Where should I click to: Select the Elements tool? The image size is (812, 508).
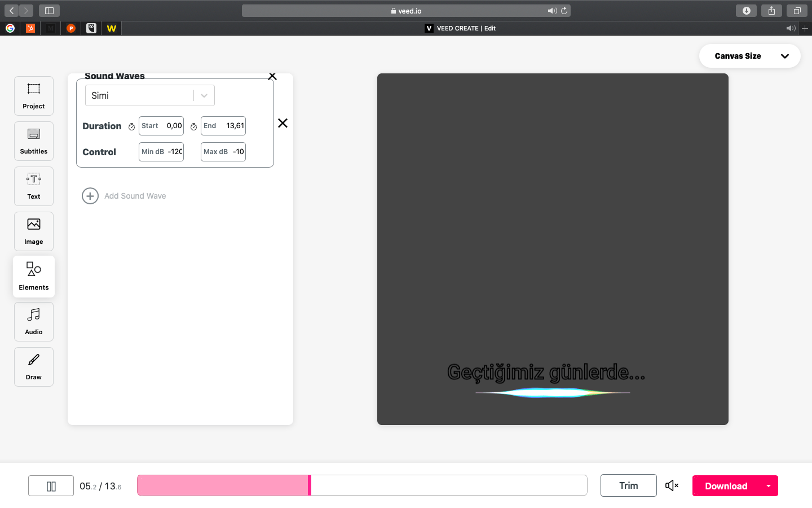34,277
